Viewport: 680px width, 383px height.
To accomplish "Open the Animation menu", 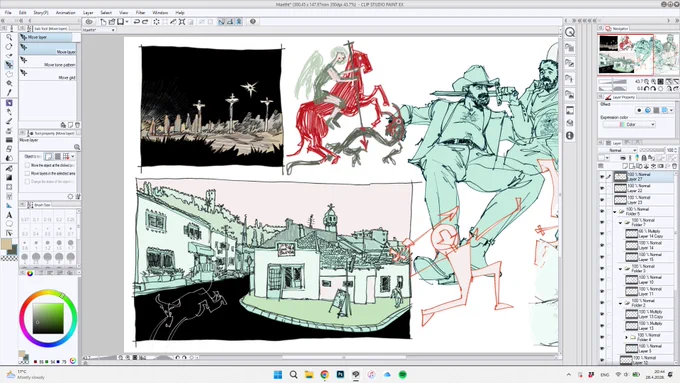I will (x=65, y=13).
